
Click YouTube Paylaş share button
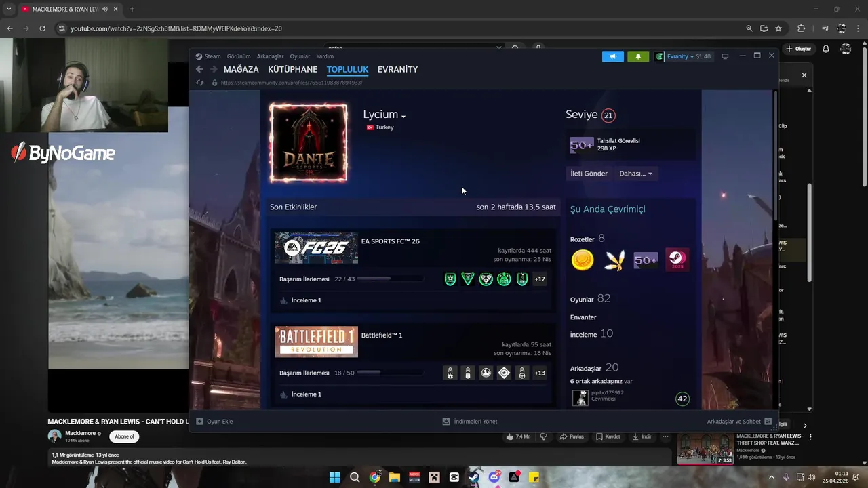click(572, 437)
